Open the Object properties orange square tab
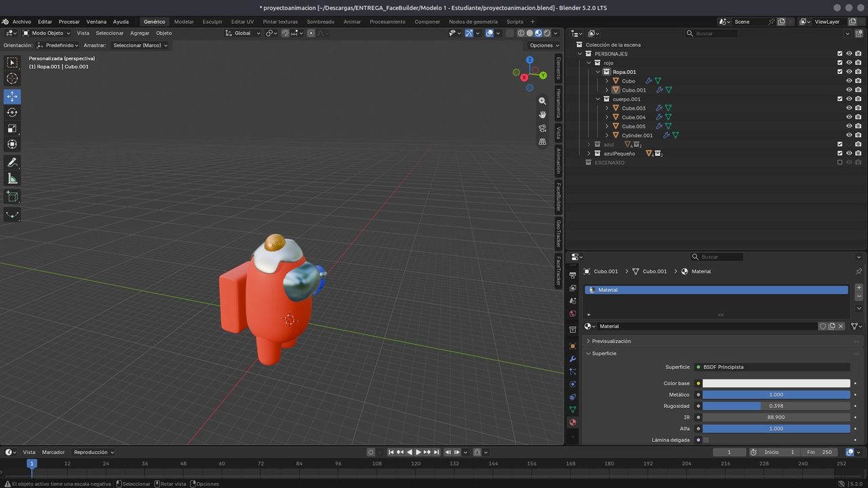The width and height of the screenshot is (868, 488). pos(572,345)
